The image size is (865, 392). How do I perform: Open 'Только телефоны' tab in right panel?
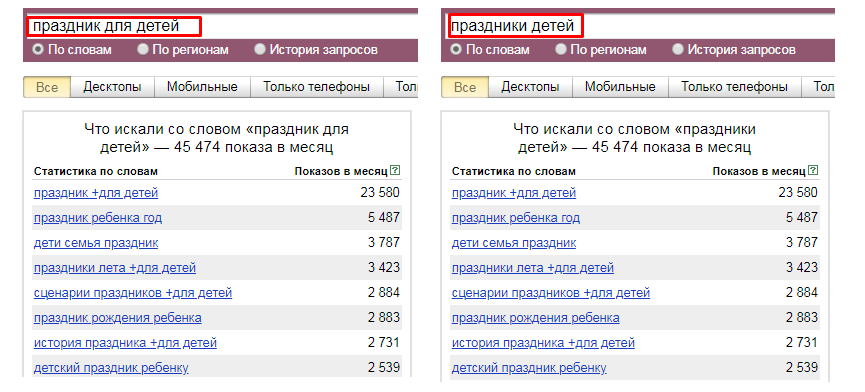click(734, 87)
